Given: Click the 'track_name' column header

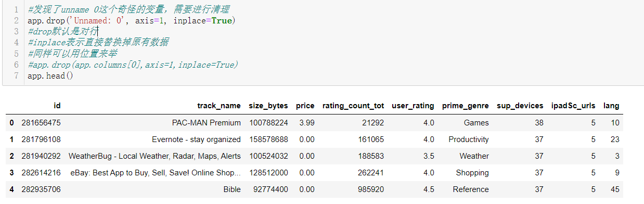Looking at the screenshot, I should [218, 106].
